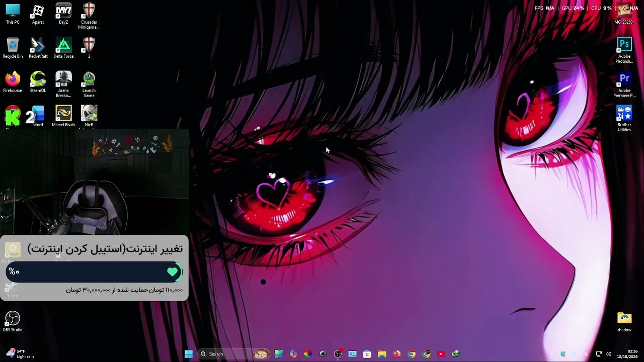Image resolution: width=644 pixels, height=362 pixels.
Task: Select the Adobe Premiere Pro desktop shortcut
Action: point(624,84)
